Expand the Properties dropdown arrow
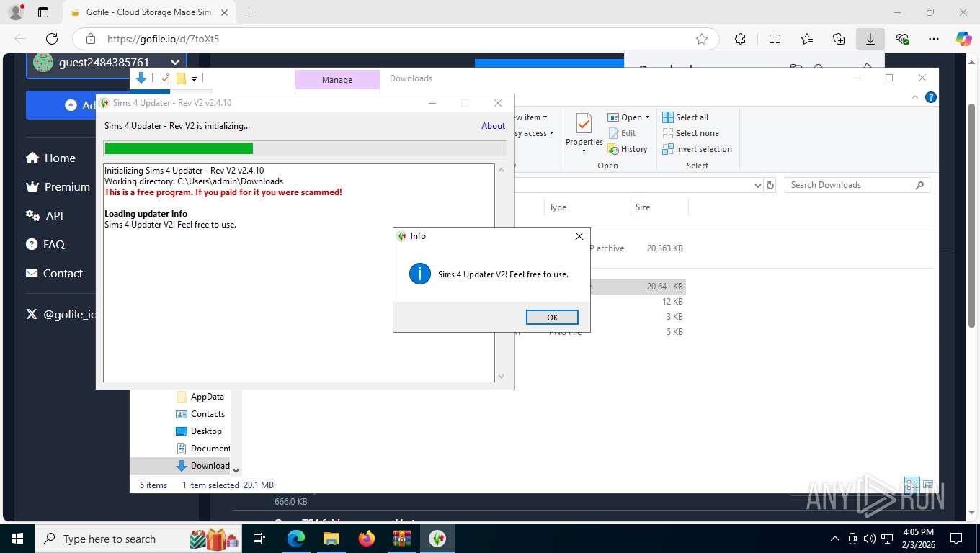Image resolution: width=980 pixels, height=553 pixels. (584, 151)
